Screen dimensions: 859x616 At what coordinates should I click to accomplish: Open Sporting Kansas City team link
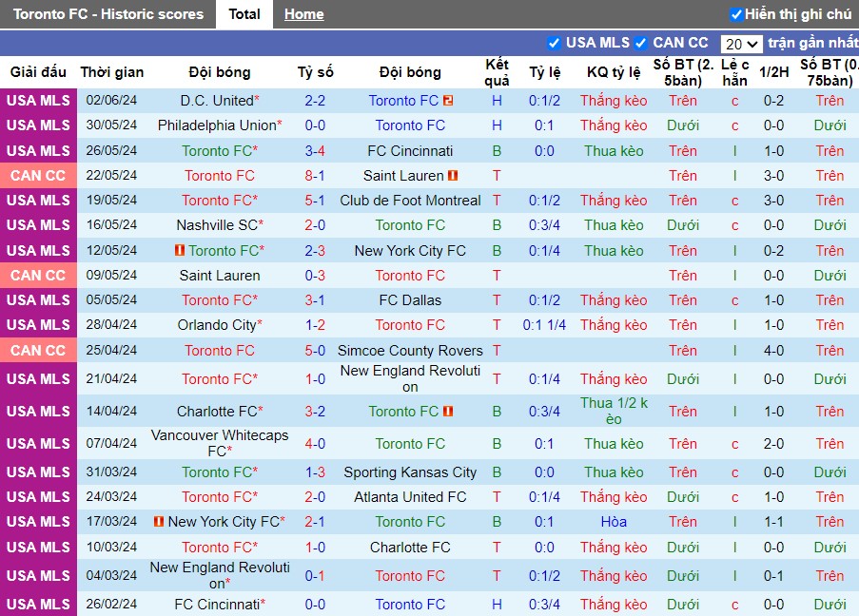(410, 472)
